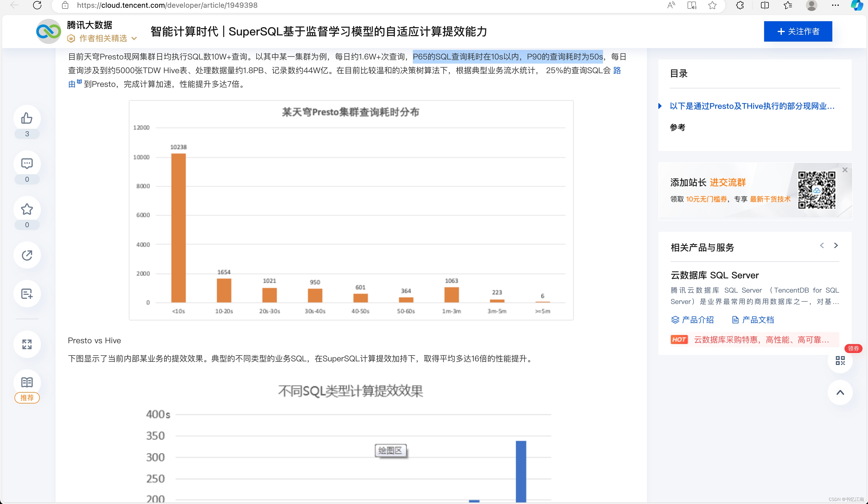Select the 参考 table of contents item

pyautogui.click(x=677, y=127)
